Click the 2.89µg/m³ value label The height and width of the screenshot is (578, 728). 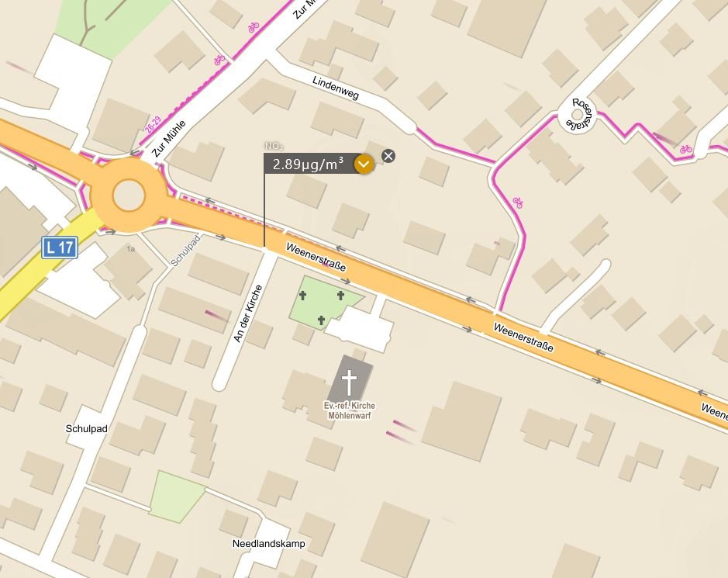pos(309,164)
